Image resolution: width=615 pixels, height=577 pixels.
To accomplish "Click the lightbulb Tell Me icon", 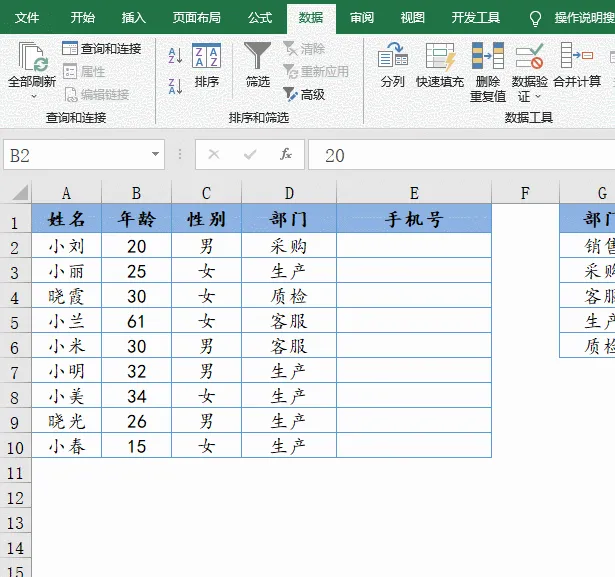I will pyautogui.click(x=535, y=18).
